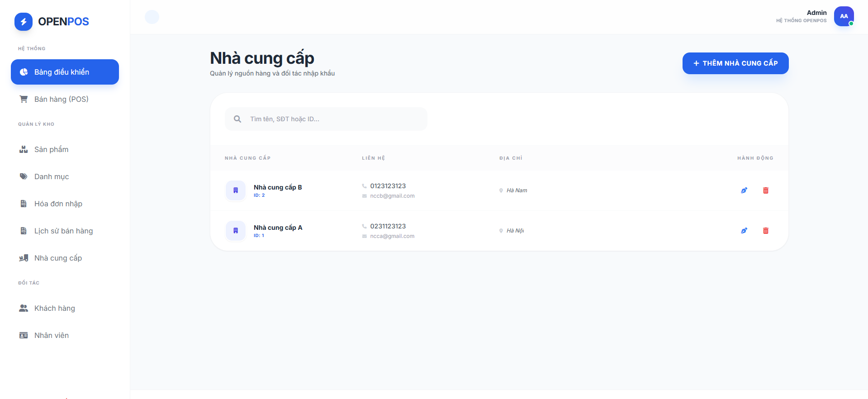Click the round toggle button in top bar
Image resolution: width=868 pixels, height=399 pixels.
pyautogui.click(x=152, y=17)
